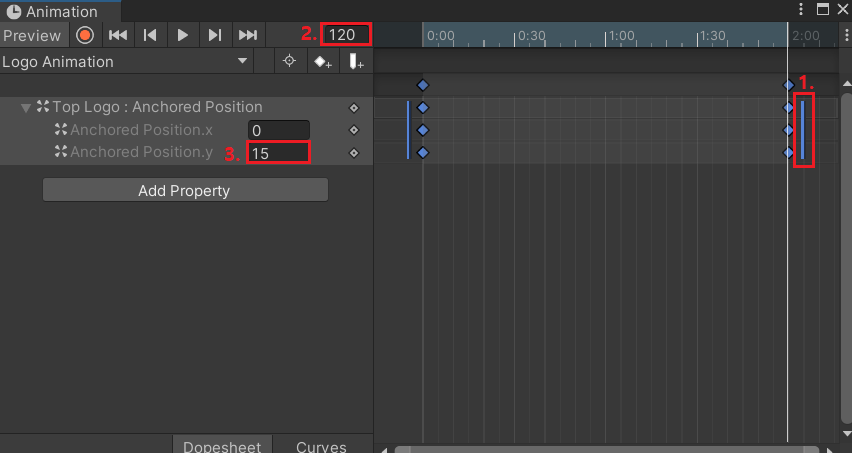Screen dimensions: 852x453
Task: Click the 1:00 mark on timeline ruler
Action: click(621, 36)
